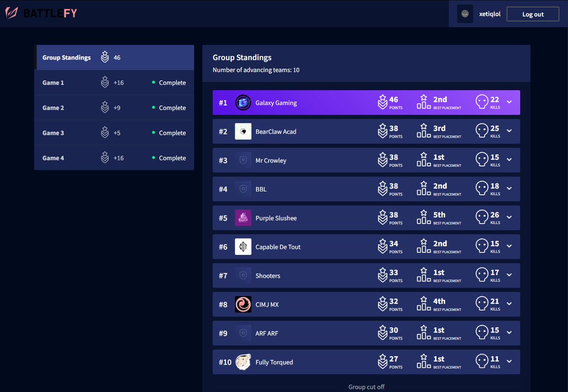
Task: Click the Mr Crowley team name
Action: pyautogui.click(x=271, y=160)
